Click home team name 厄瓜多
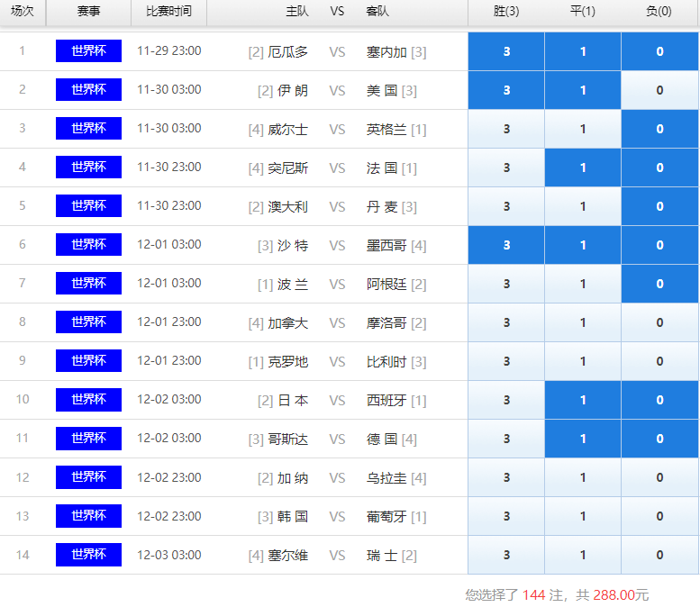 point(288,52)
